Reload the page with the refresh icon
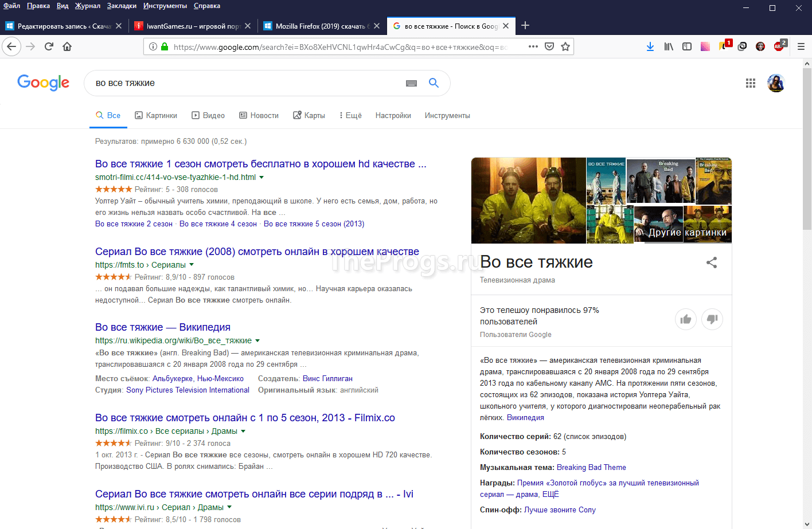 coord(49,46)
